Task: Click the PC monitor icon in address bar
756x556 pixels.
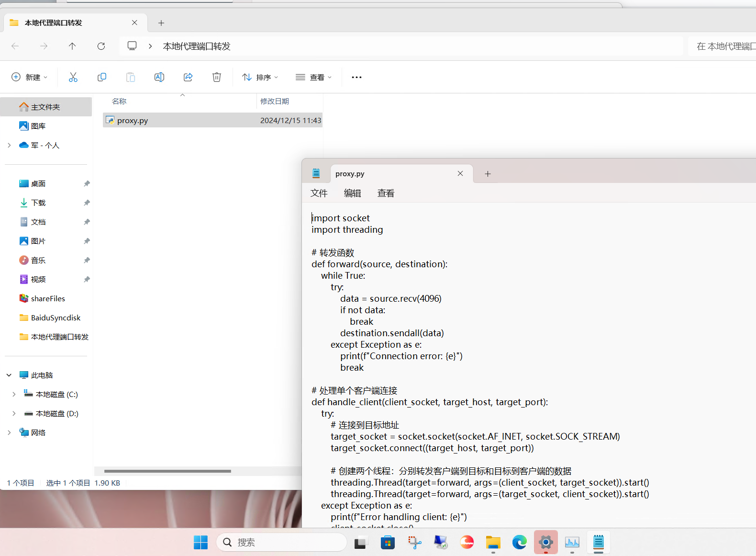Action: pyautogui.click(x=132, y=46)
